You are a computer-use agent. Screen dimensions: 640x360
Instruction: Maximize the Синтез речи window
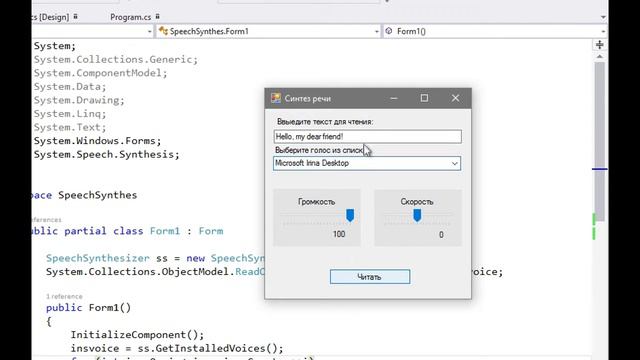click(x=424, y=98)
